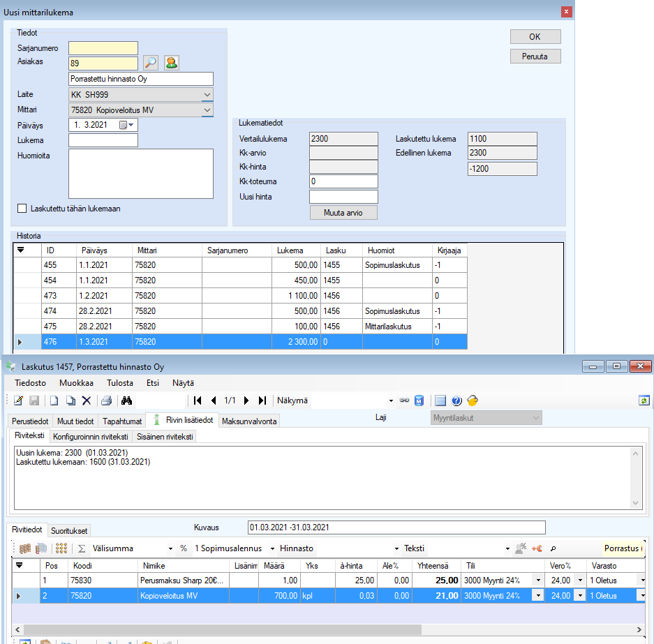Click the down arrow of the riviteksti scrollbar
This screenshot has width=654, height=644.
(x=635, y=502)
